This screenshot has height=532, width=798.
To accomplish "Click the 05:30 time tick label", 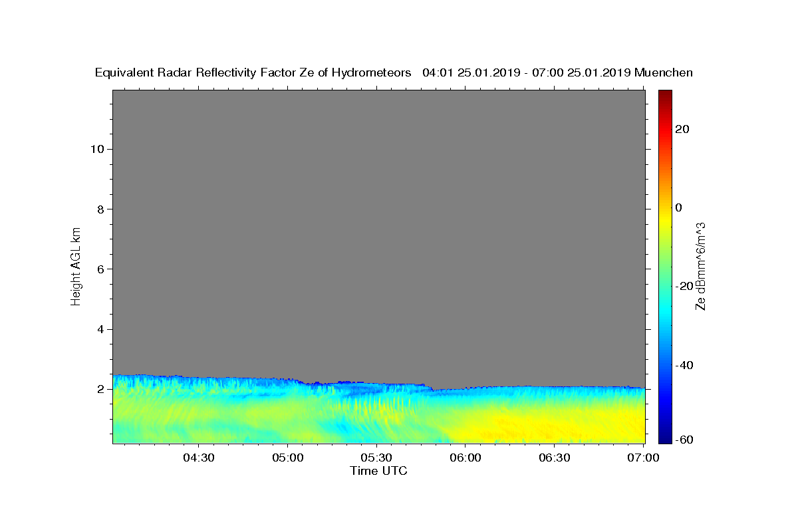I will pyautogui.click(x=376, y=458).
